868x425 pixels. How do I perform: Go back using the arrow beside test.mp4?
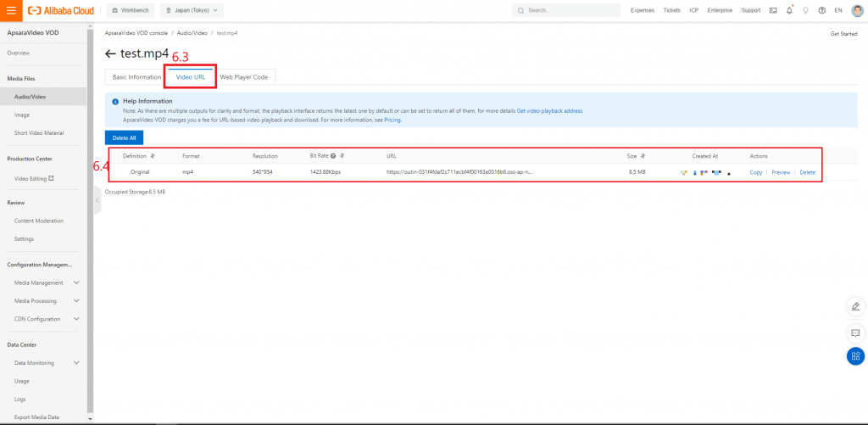coord(110,53)
